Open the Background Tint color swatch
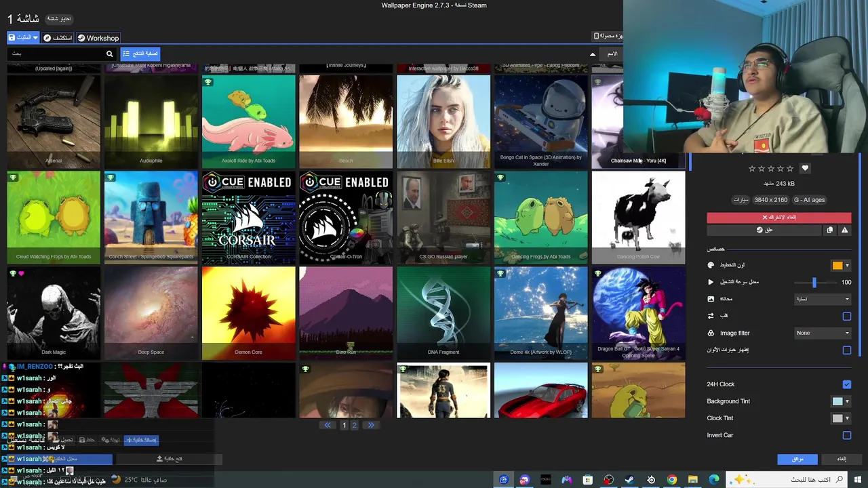 [x=837, y=401]
